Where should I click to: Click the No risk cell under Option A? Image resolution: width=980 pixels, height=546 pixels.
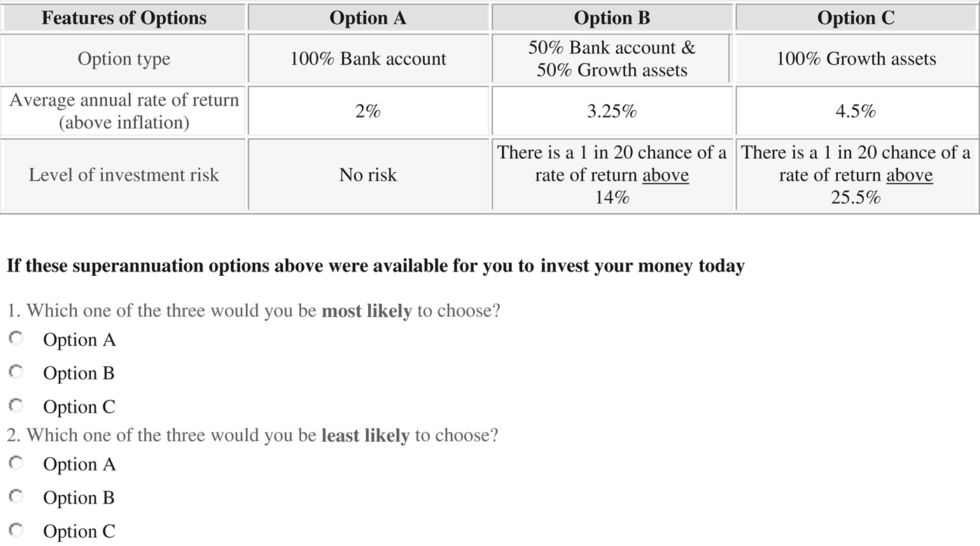pyautogui.click(x=368, y=175)
